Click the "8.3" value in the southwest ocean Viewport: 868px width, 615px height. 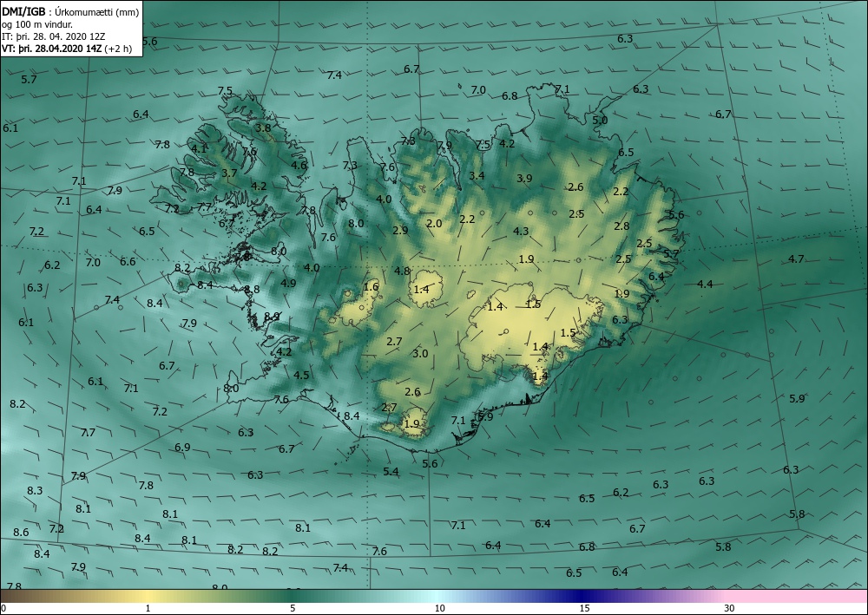pos(35,491)
